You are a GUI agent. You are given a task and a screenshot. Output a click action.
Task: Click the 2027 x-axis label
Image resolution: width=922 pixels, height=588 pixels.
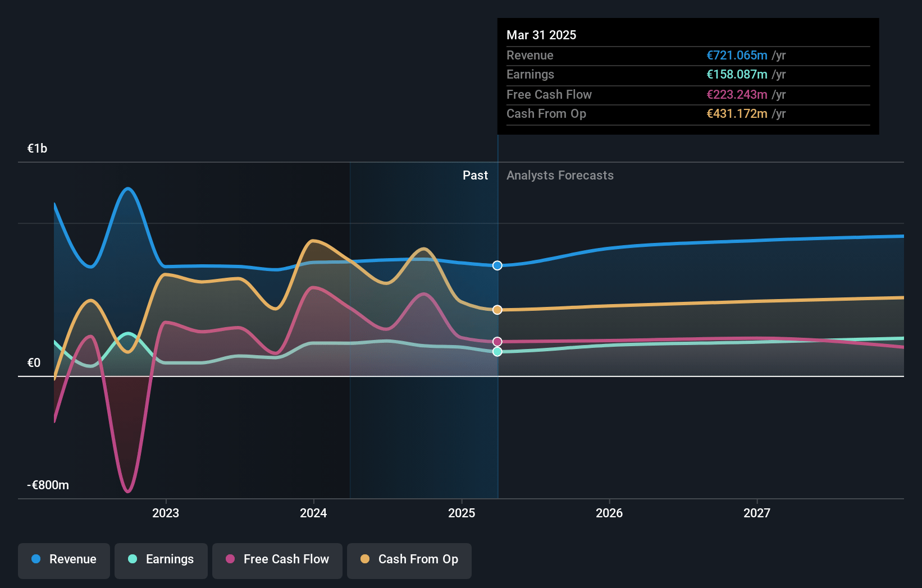[757, 513]
